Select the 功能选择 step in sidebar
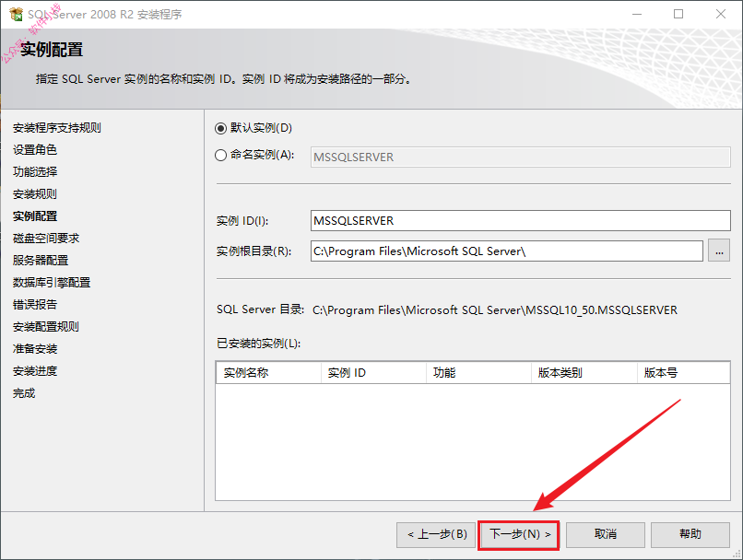 [x=35, y=172]
